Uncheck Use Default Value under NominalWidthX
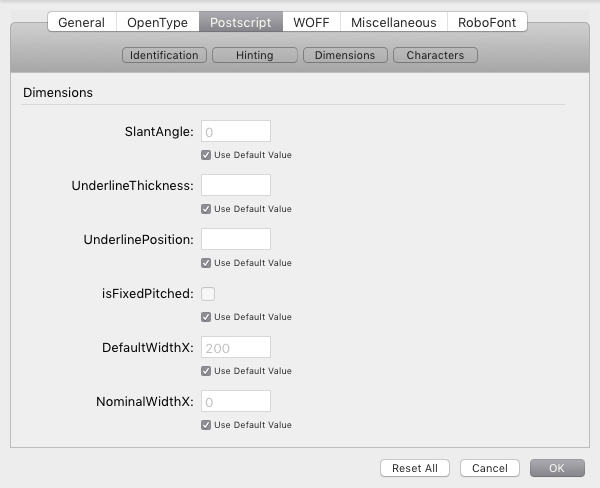This screenshot has width=600, height=488. 206,425
